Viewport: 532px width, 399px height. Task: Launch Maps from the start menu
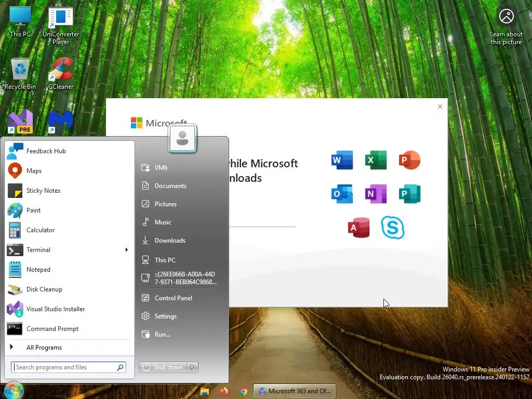[x=70, y=170]
